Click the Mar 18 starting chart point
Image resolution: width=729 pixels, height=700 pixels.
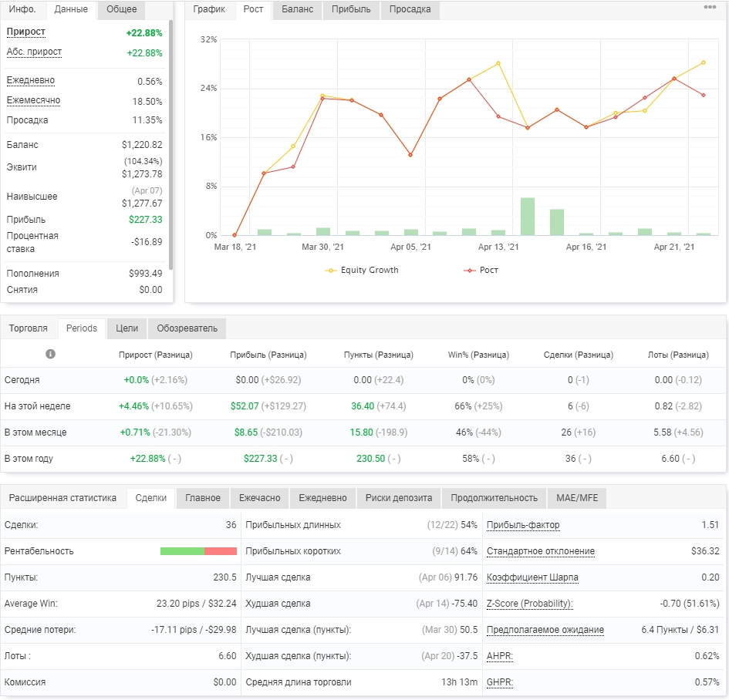235,235
